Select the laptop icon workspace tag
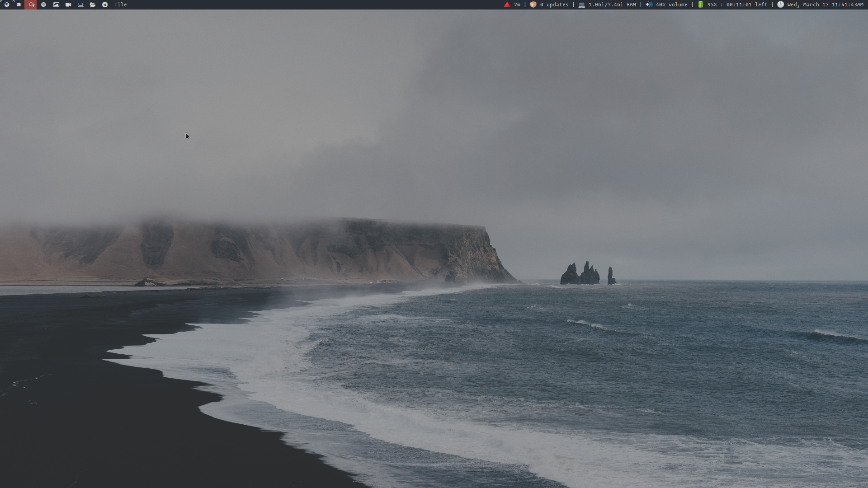The image size is (868, 488). pyautogui.click(x=80, y=5)
